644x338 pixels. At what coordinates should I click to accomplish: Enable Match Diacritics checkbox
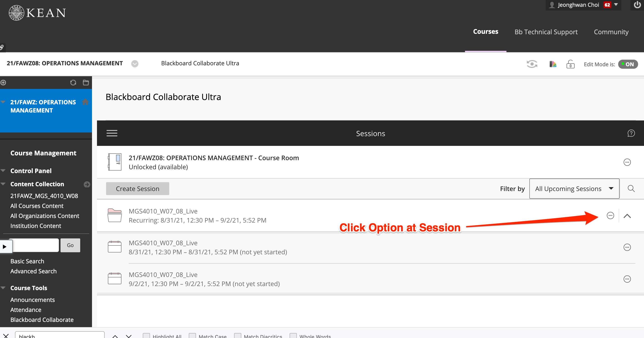[x=237, y=336]
